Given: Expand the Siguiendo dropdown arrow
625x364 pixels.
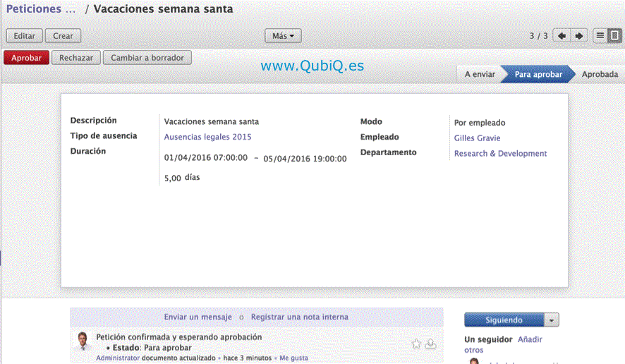Looking at the screenshot, I should coord(552,320).
